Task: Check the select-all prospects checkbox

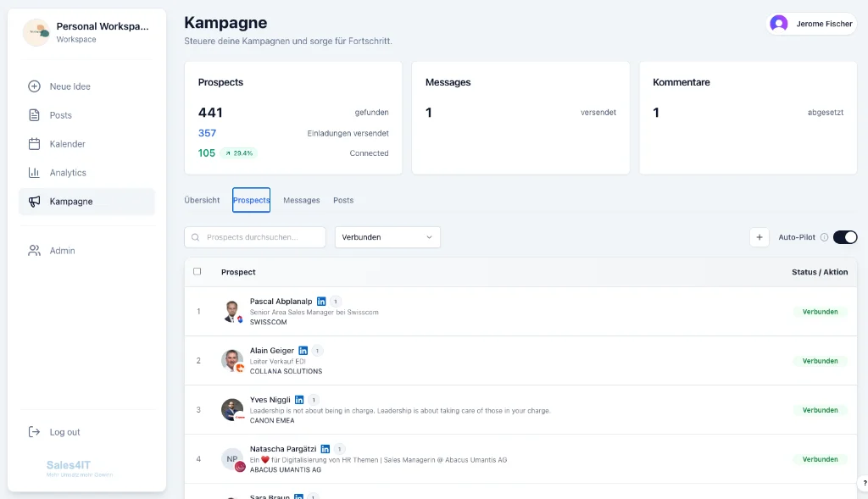Action: click(x=198, y=272)
